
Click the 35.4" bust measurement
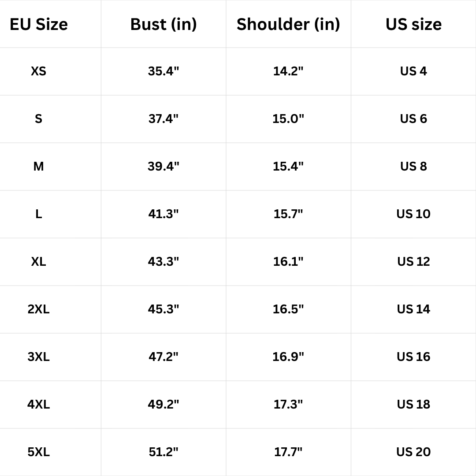pyautogui.click(x=164, y=71)
